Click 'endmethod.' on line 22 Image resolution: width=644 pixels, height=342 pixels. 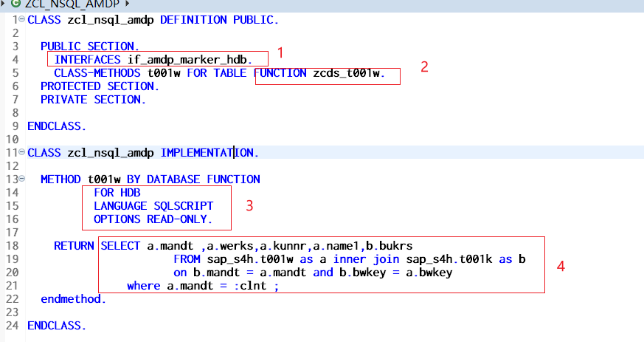(74, 299)
